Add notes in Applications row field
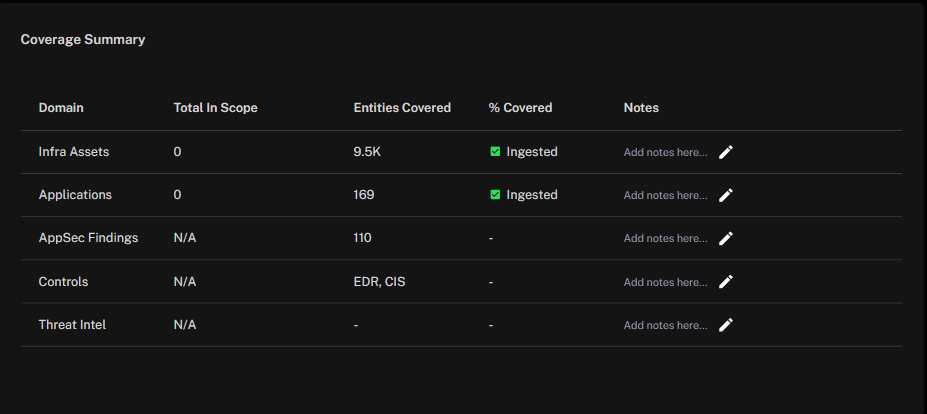 pyautogui.click(x=665, y=195)
